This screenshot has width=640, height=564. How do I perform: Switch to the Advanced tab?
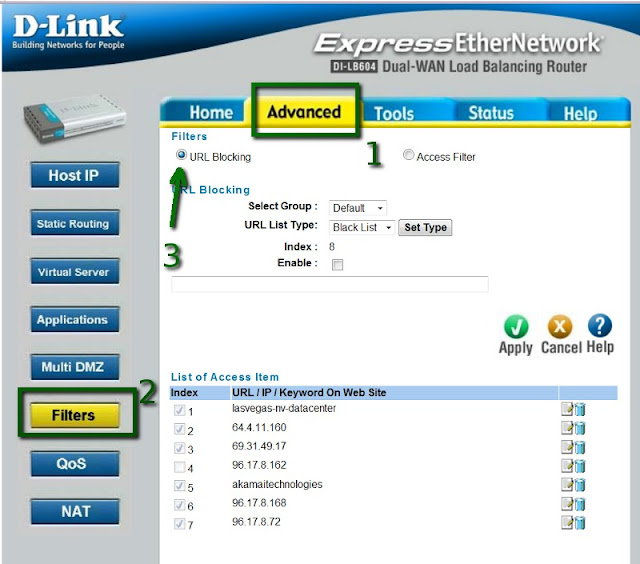[x=304, y=111]
